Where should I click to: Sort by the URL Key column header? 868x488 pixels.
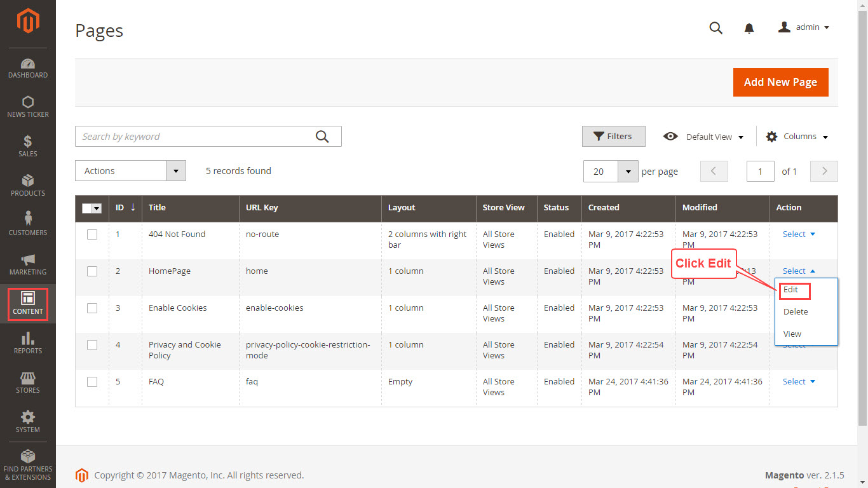(x=311, y=208)
